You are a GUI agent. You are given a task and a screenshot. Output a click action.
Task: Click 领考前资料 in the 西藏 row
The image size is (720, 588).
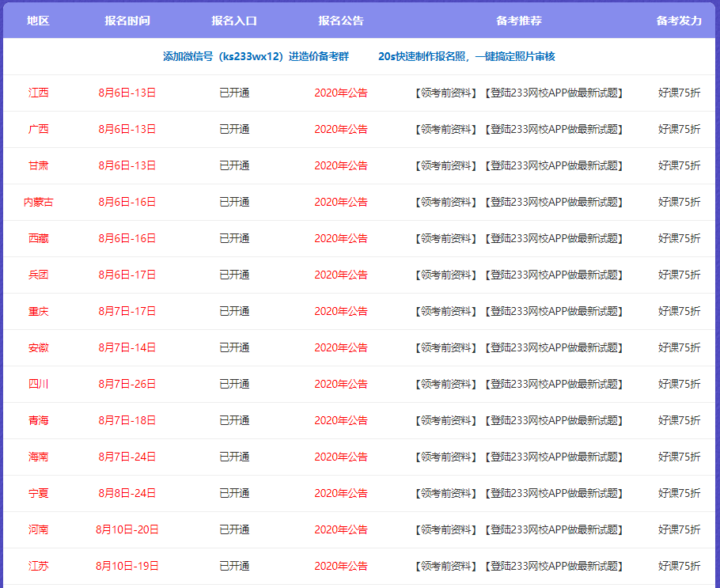click(446, 238)
